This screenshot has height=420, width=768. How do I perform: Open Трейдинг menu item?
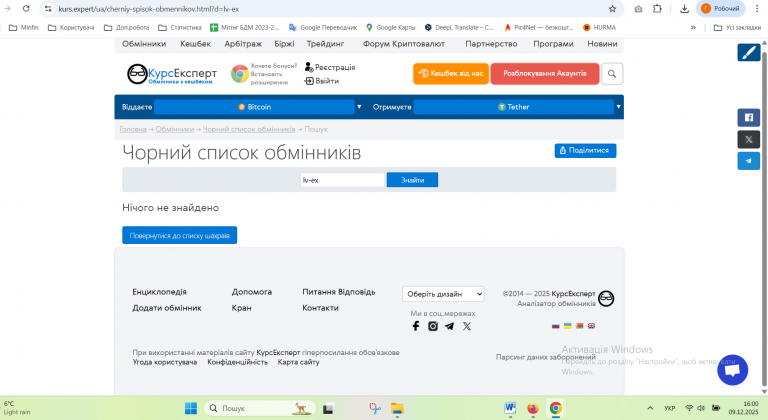tap(325, 44)
